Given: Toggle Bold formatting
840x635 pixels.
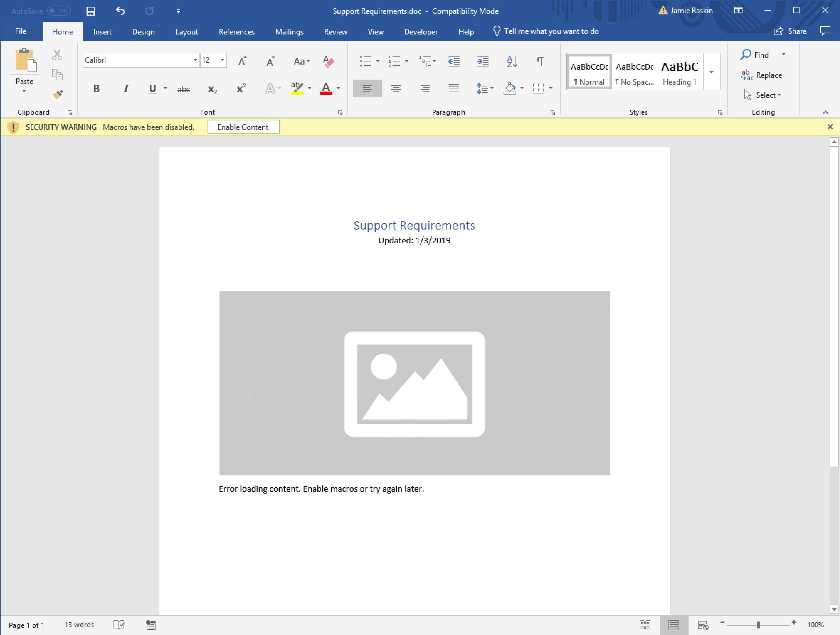Looking at the screenshot, I should pyautogui.click(x=97, y=88).
